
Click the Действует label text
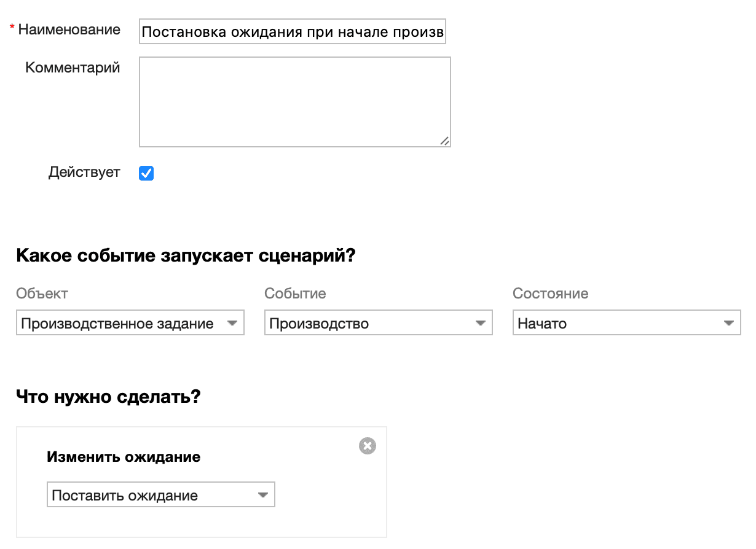point(84,172)
